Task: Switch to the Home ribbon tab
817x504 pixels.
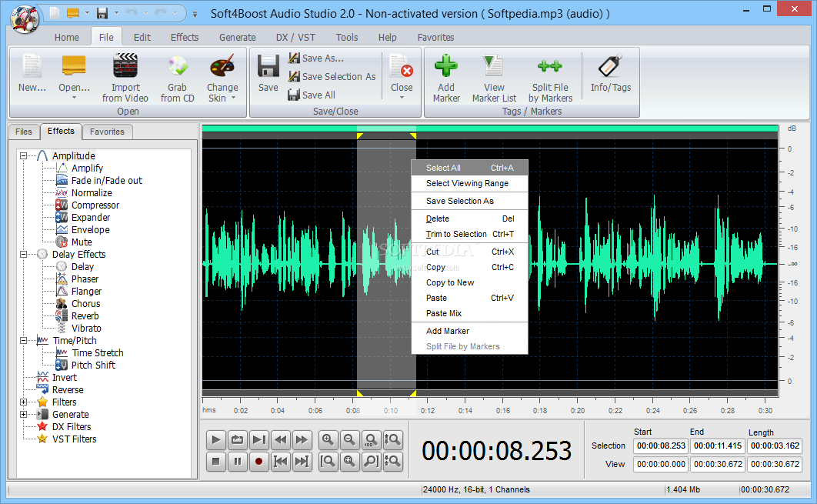Action: click(x=67, y=38)
